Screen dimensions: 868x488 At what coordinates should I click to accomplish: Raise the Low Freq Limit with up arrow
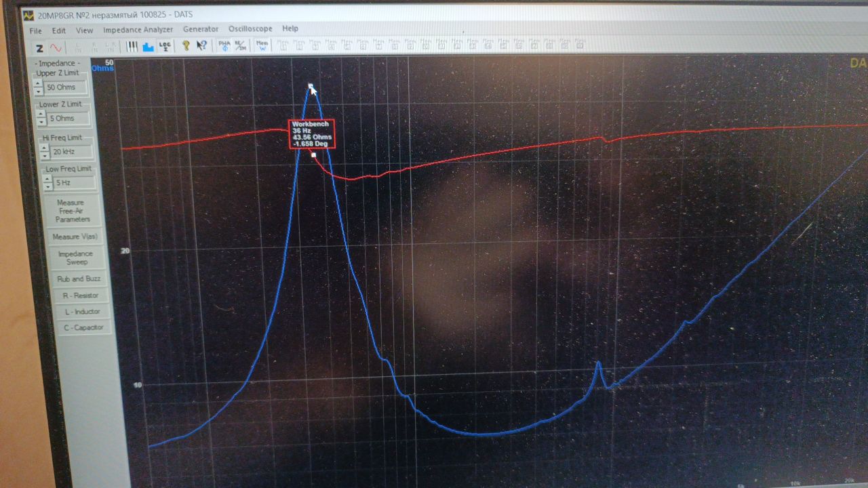point(47,179)
